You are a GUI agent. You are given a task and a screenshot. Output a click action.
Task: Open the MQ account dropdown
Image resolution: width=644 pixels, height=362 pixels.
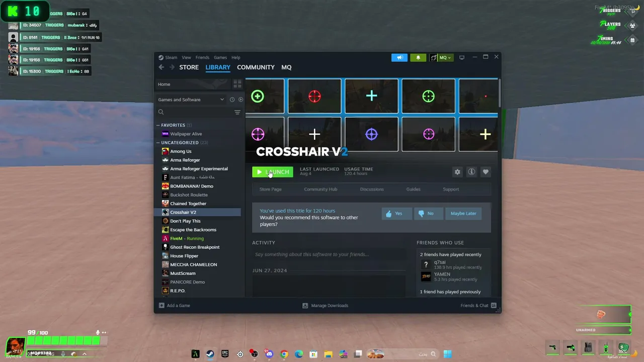(441, 57)
